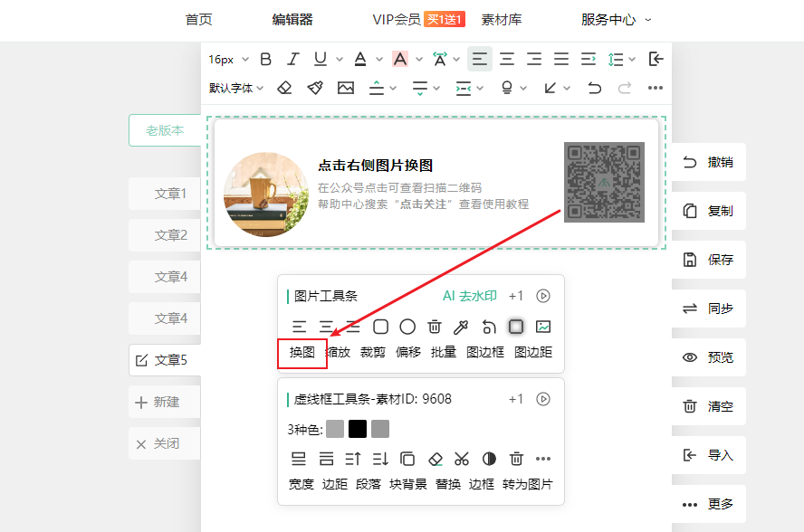Apply shadow box icon in image toolbar
The width and height of the screenshot is (804, 532).
(x=516, y=327)
